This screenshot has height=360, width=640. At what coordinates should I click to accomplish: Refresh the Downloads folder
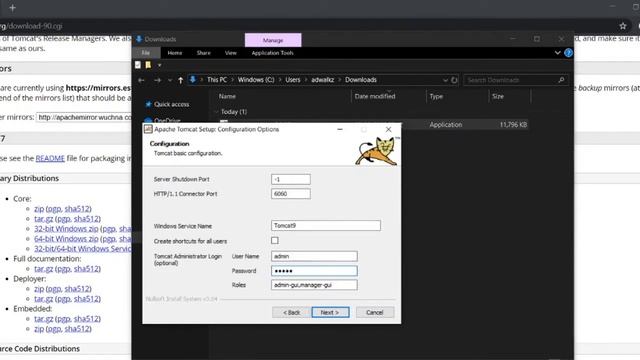point(454,80)
